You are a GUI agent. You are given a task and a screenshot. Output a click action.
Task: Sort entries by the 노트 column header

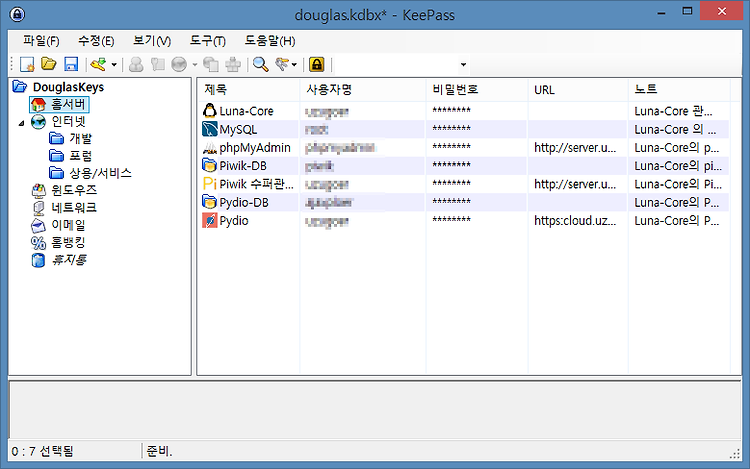click(679, 90)
